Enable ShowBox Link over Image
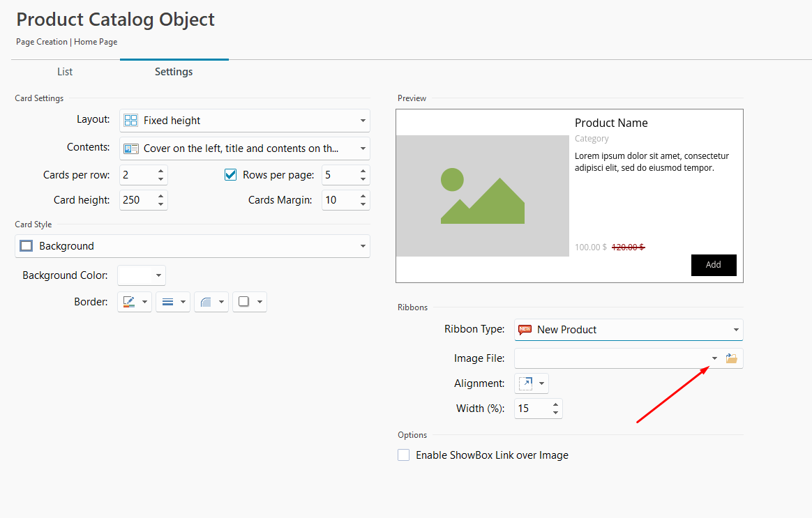812x518 pixels. (x=403, y=455)
